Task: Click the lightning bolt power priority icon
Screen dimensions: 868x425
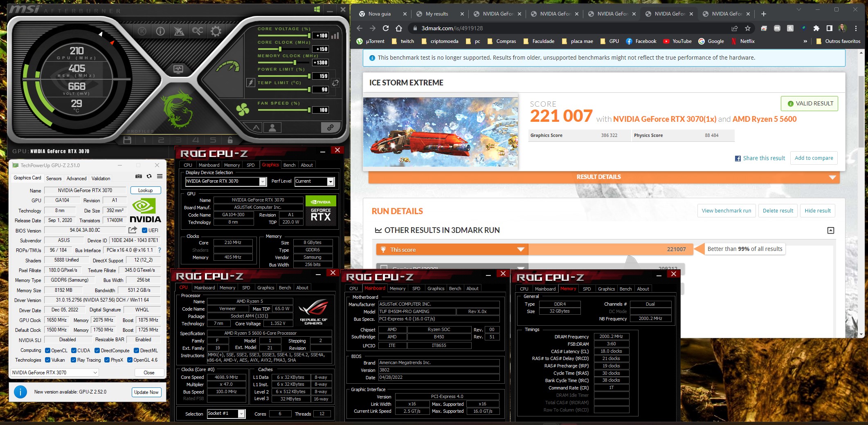Action: pos(251,83)
